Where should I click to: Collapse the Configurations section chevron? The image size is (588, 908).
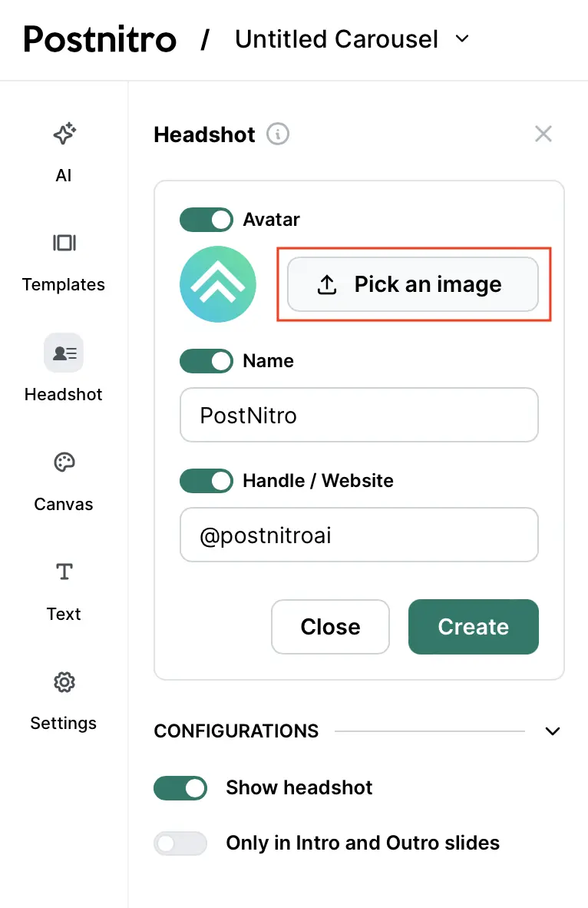553,731
